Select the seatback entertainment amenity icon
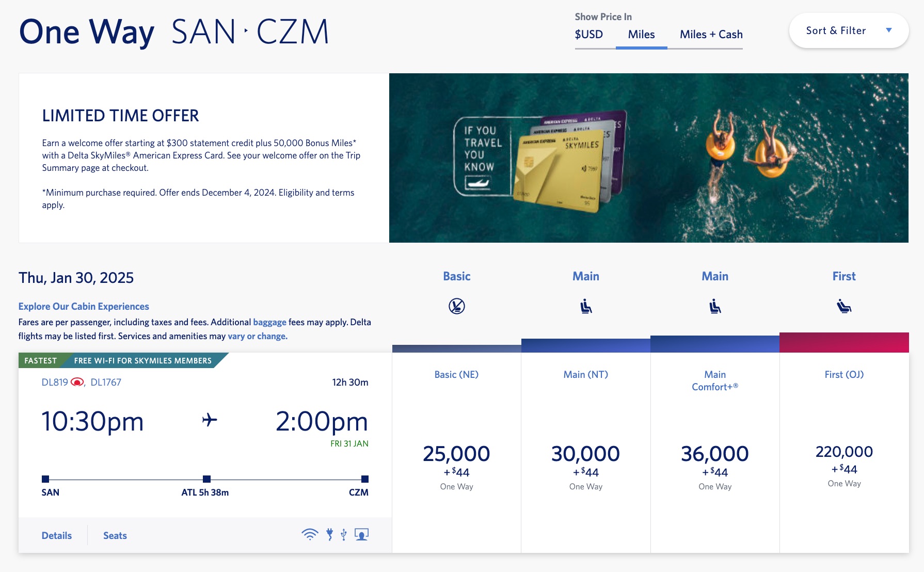924x572 pixels. (361, 535)
